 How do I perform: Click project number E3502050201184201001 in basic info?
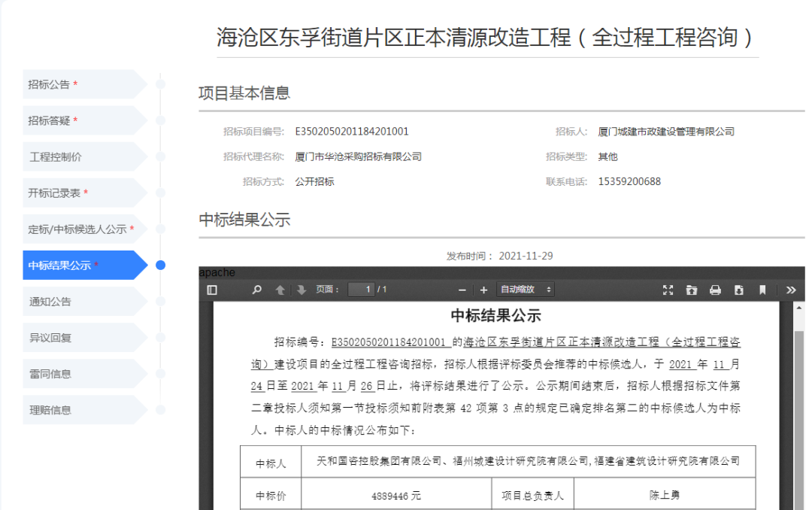pos(352,132)
